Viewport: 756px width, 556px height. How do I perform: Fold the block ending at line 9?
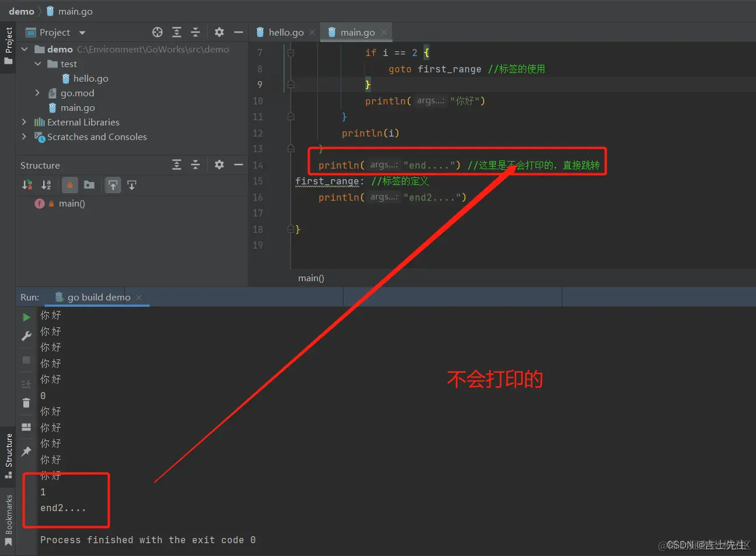pos(290,85)
